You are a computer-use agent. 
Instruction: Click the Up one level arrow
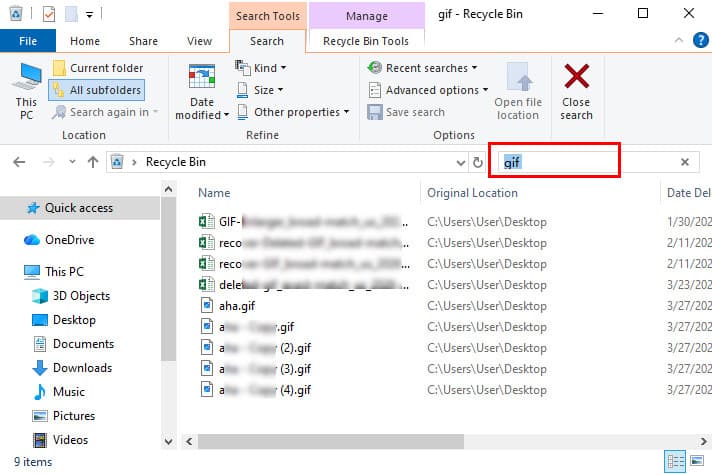[93, 162]
